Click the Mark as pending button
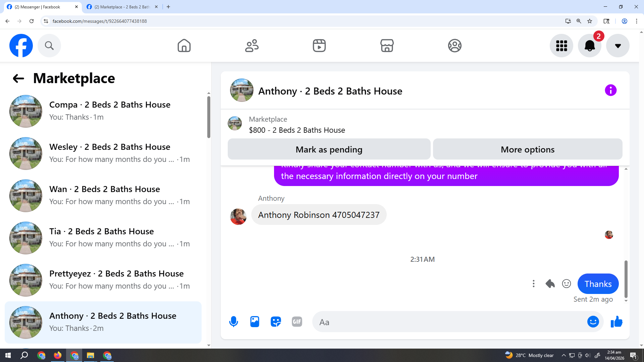Image resolution: width=644 pixels, height=362 pixels. [x=329, y=149]
